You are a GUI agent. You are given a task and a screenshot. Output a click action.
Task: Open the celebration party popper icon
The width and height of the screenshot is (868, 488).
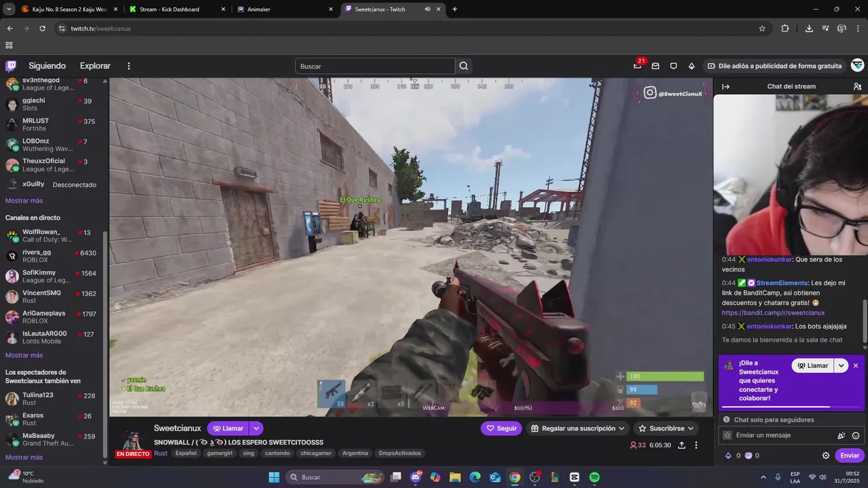point(842,435)
